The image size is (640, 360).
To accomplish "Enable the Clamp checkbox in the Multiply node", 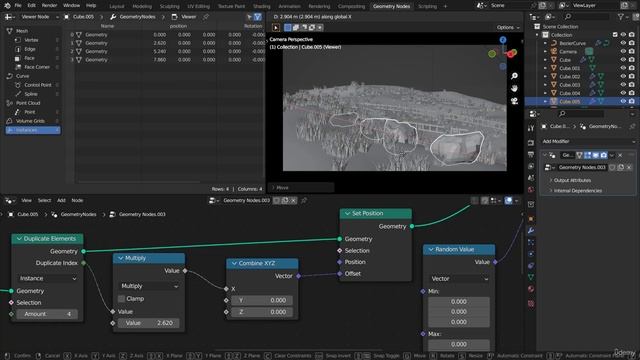I will (121, 299).
